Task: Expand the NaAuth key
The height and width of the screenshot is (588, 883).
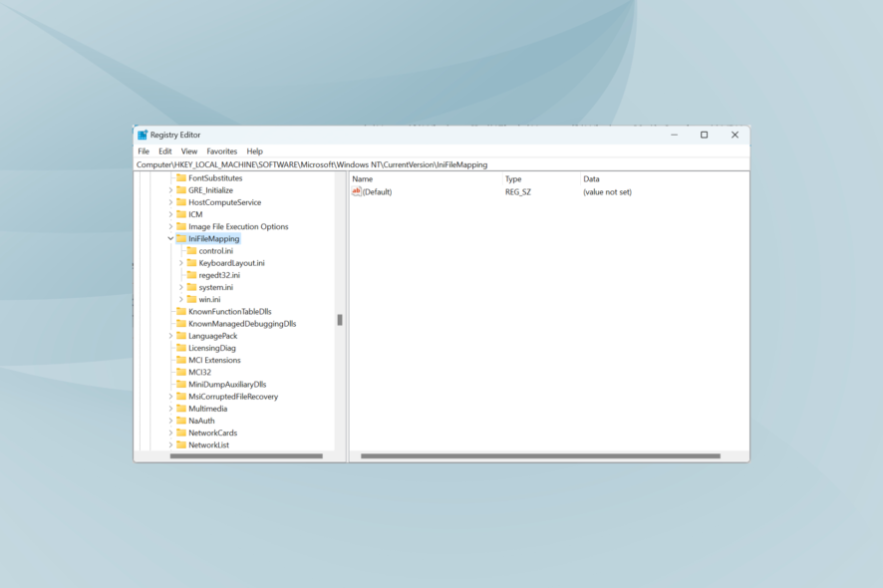Action: click(170, 421)
